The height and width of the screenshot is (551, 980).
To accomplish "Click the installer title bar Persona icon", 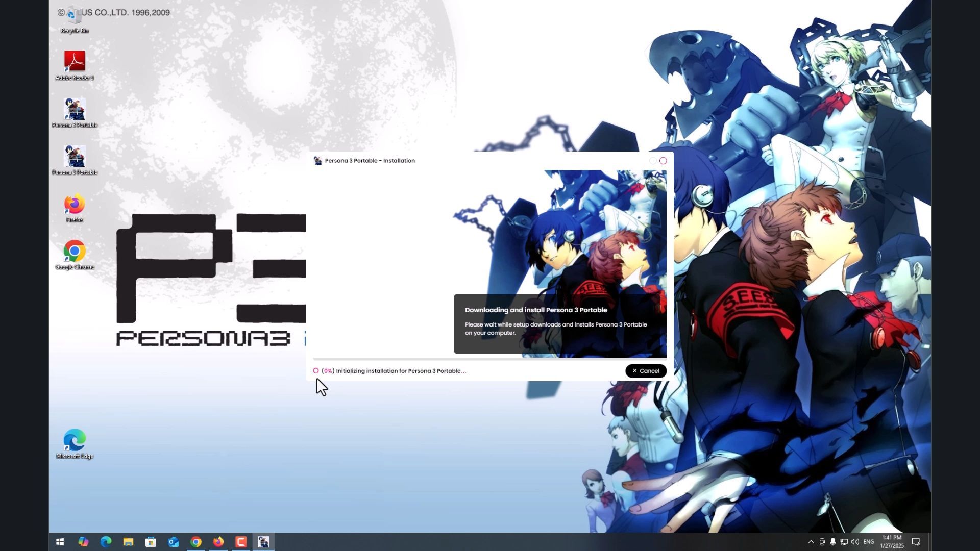I will pos(317,161).
